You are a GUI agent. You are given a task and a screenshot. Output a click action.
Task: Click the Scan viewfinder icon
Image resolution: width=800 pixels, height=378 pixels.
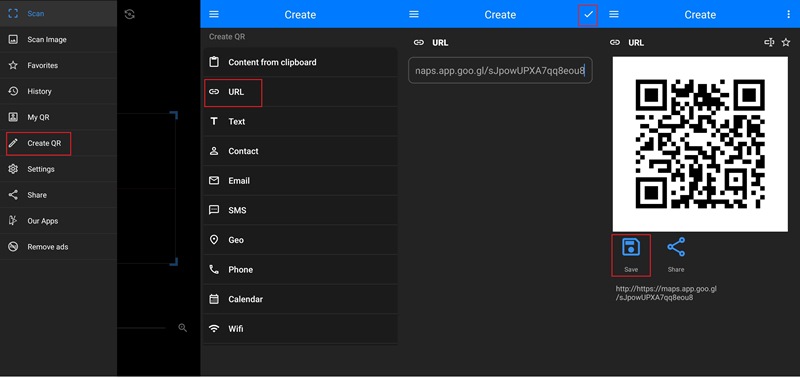pos(13,14)
